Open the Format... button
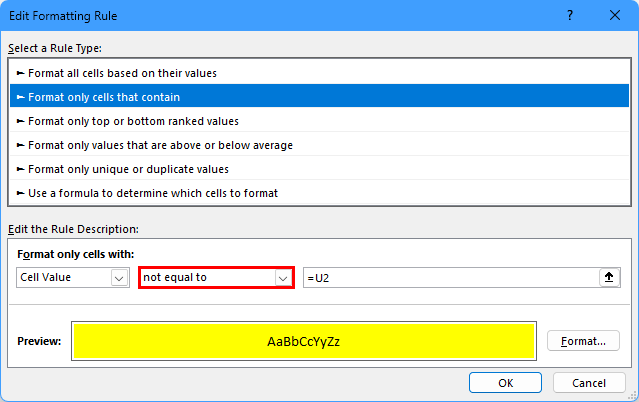 (583, 341)
